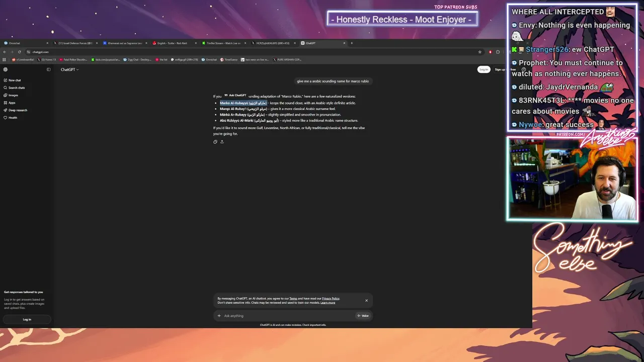Image resolution: width=644 pixels, height=362 pixels.
Task: Switch to the TimBoi Stream kick tab
Action: coord(223,43)
